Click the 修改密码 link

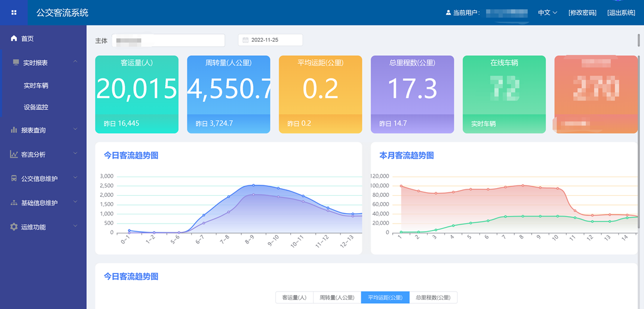click(x=582, y=13)
